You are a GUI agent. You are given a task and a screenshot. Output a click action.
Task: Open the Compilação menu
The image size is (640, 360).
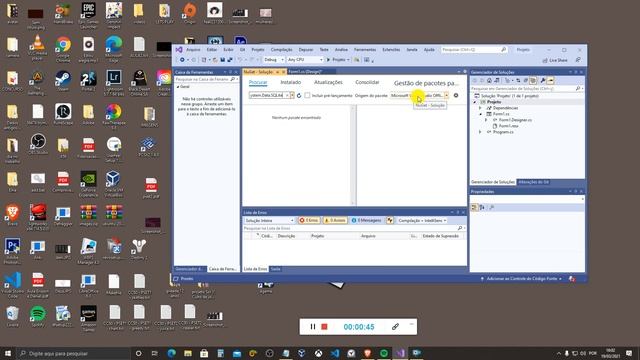click(282, 50)
